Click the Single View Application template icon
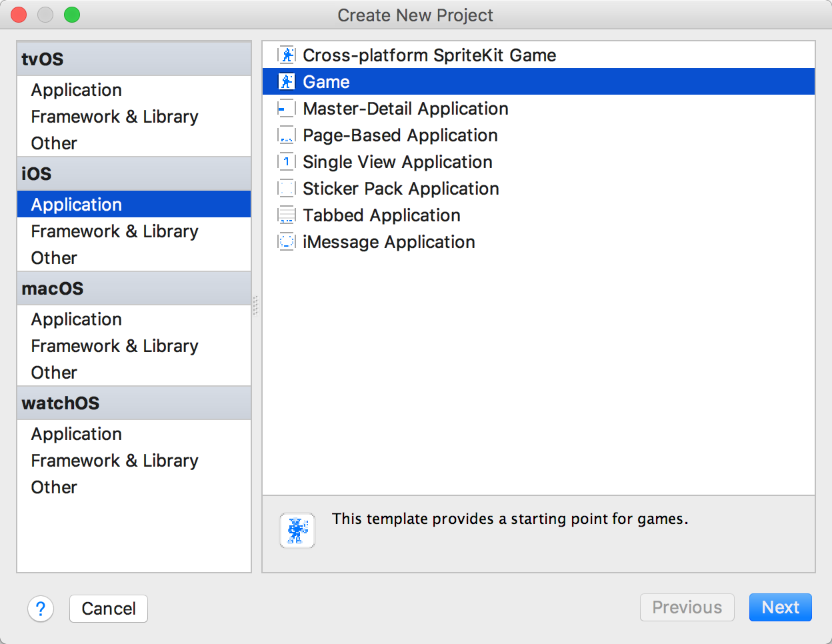Screen dimensions: 832x644 click(x=287, y=161)
